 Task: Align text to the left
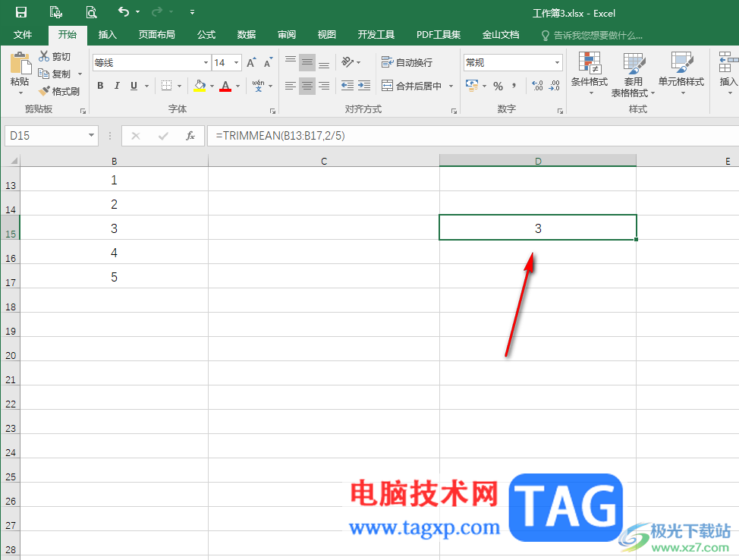(x=291, y=85)
